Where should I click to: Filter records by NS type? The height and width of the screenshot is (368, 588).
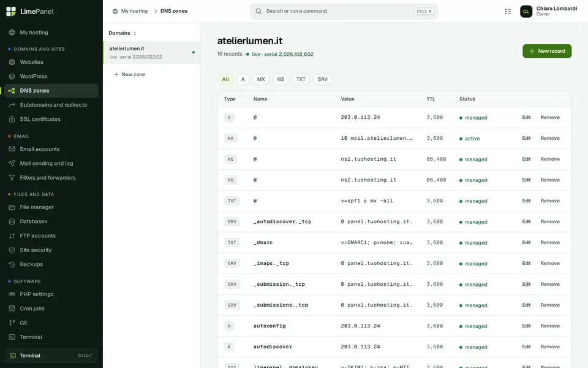pyautogui.click(x=281, y=79)
